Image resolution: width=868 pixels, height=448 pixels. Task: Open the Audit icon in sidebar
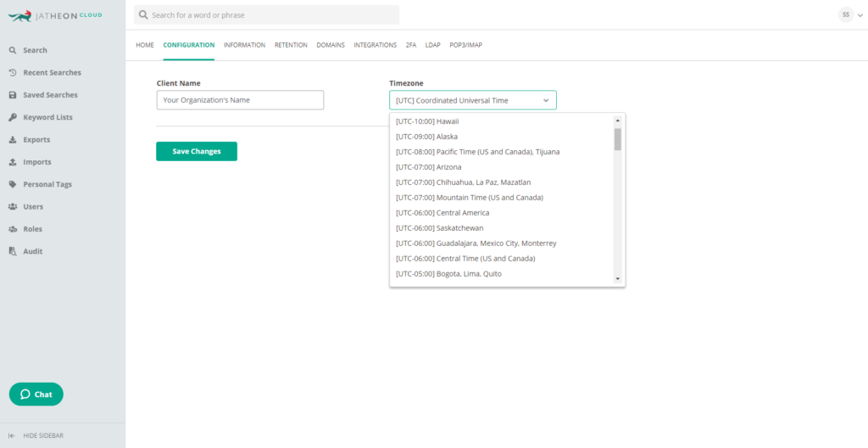[x=12, y=251]
